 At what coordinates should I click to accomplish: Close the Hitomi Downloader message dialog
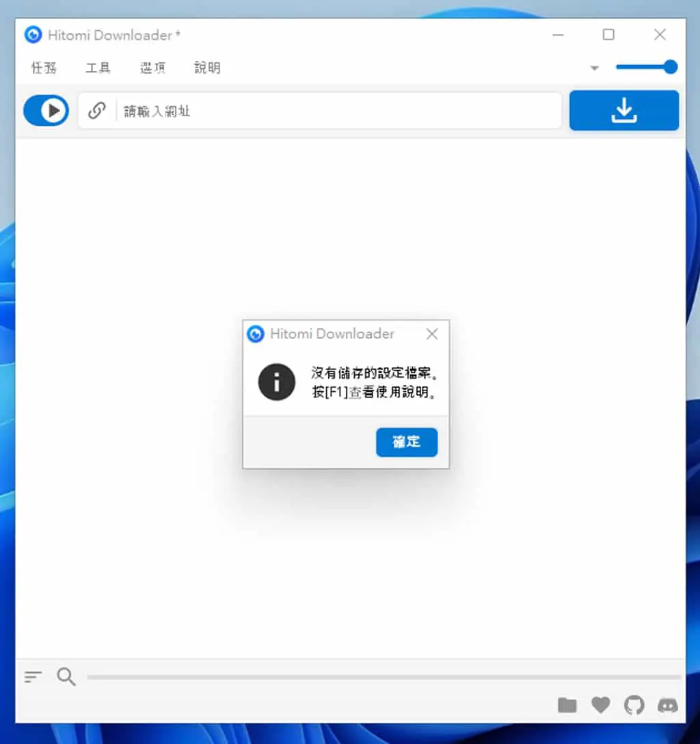pyautogui.click(x=431, y=334)
